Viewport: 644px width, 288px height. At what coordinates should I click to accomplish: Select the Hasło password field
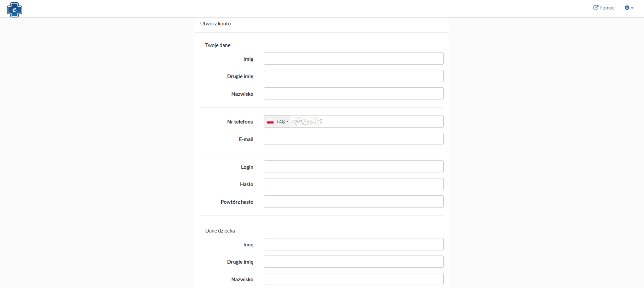(x=354, y=184)
